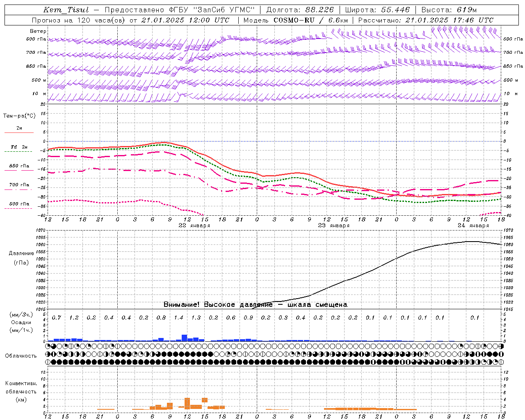Click the 0.9 three-hour precipitation value
This screenshot has height=420, width=525.
click(x=248, y=318)
